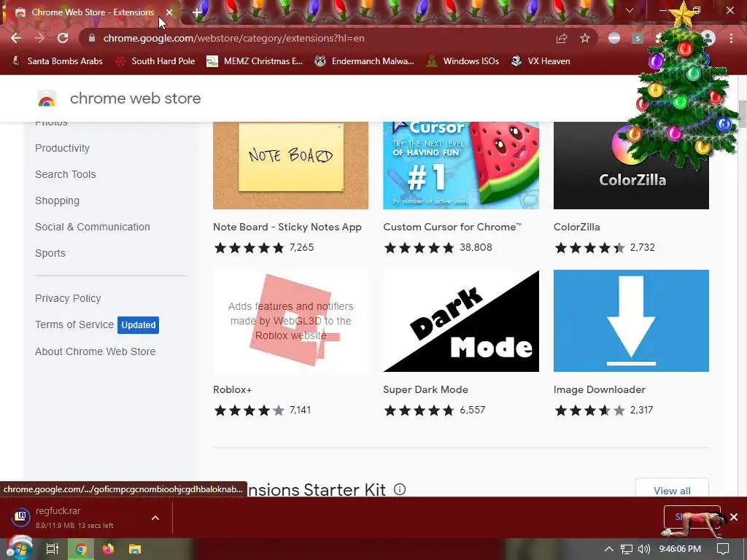
Task: Open the South Hard Pole bookmark
Action: [x=155, y=61]
